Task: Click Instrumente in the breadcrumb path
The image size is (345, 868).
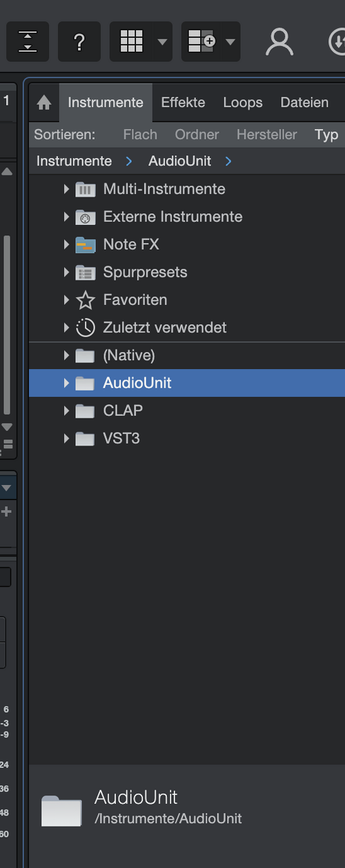Action: click(74, 161)
